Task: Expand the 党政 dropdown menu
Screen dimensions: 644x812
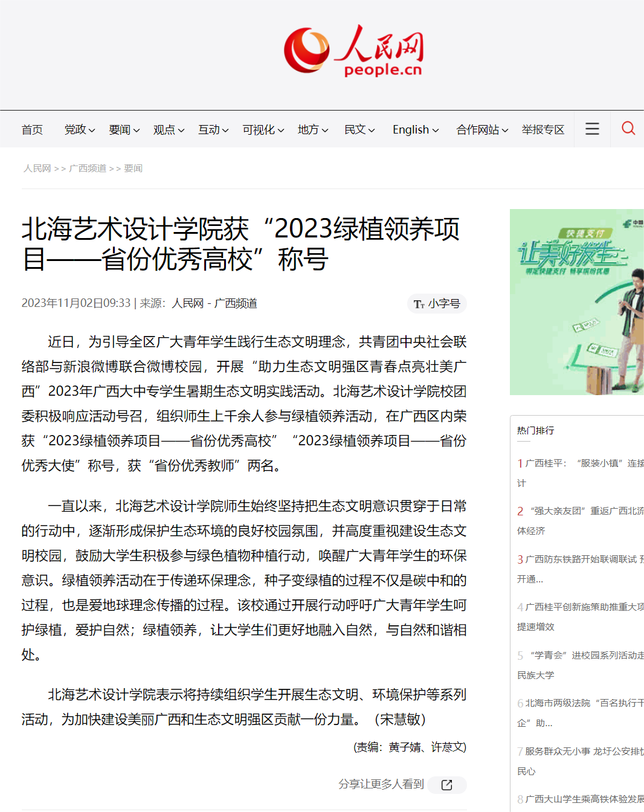Action: 80,130
